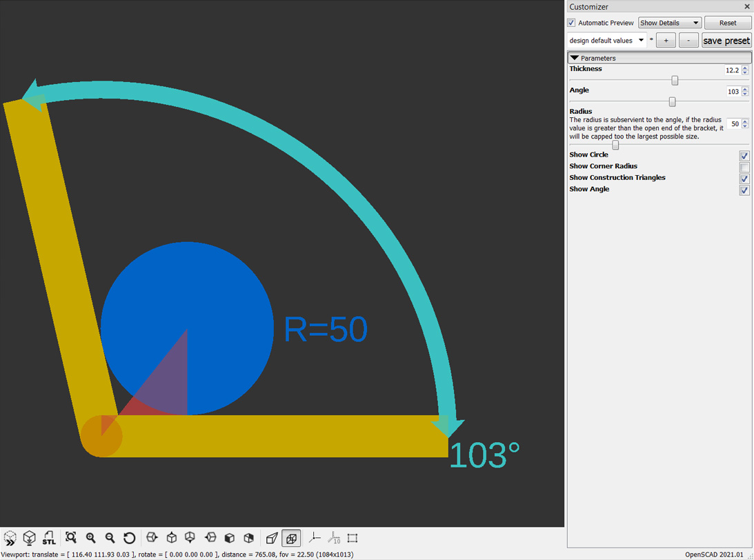Select the Zoom All tool
Viewport: 754px width, 560px height.
(71, 538)
